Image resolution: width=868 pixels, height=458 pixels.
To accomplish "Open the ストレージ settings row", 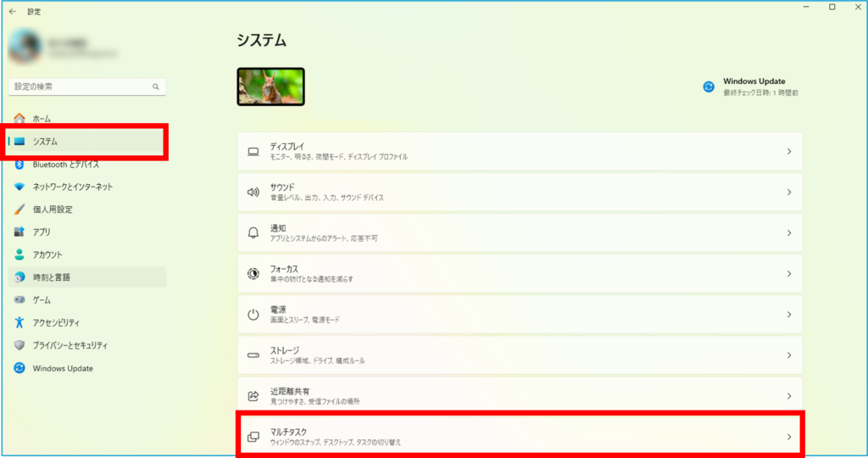I will pos(520,355).
